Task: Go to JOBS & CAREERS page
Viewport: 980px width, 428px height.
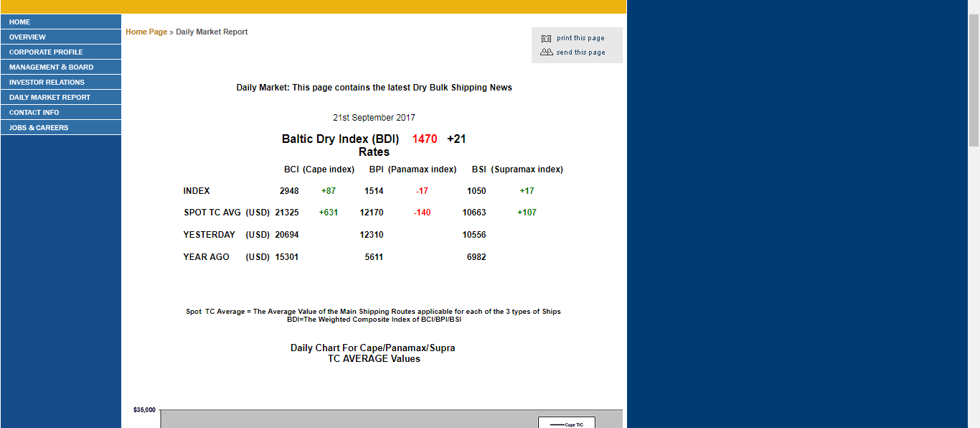Action: click(61, 128)
